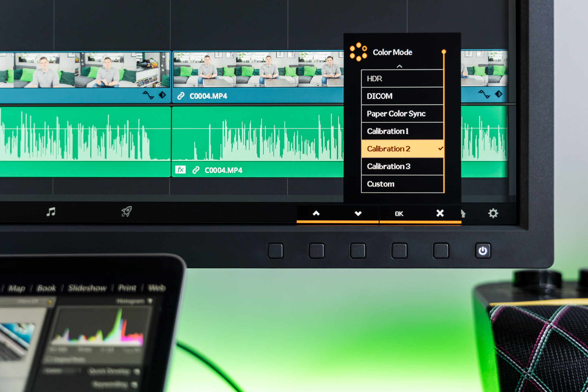Select the highlighted Calibration 2 mode
Viewport: 588px width, 392px height.
coord(402,149)
